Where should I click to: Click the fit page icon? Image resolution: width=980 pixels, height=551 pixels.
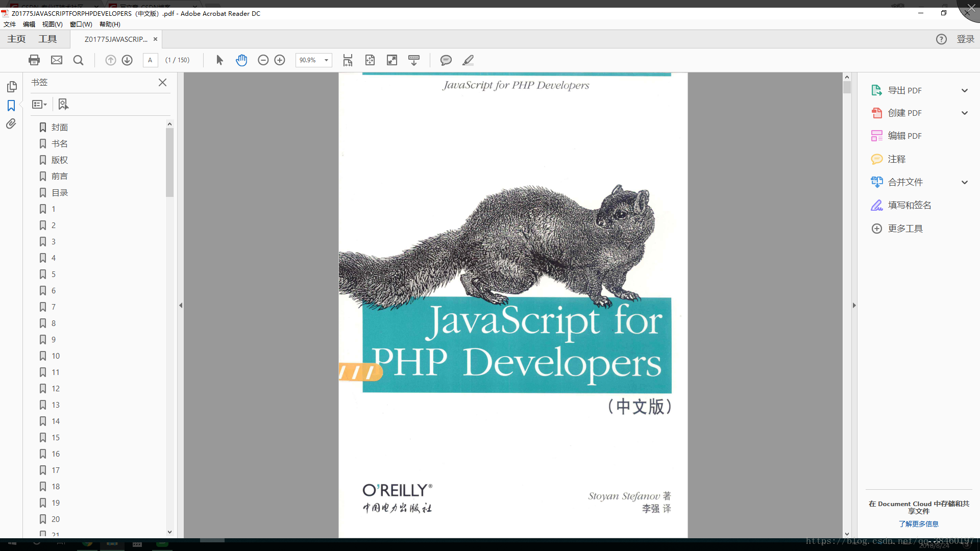pos(370,60)
